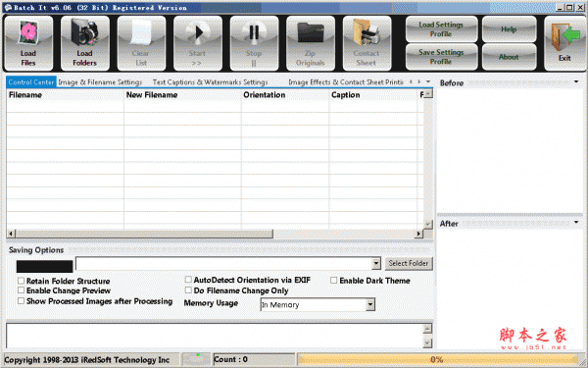The height and width of the screenshot is (368, 588).
Task: Check Do Filename Change Only
Action: click(188, 289)
